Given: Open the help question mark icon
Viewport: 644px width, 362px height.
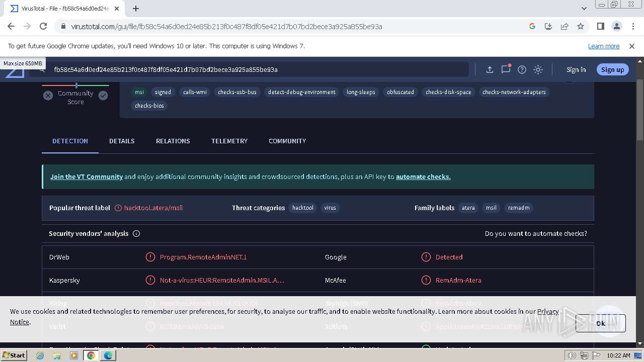Looking at the screenshot, I should [x=522, y=70].
